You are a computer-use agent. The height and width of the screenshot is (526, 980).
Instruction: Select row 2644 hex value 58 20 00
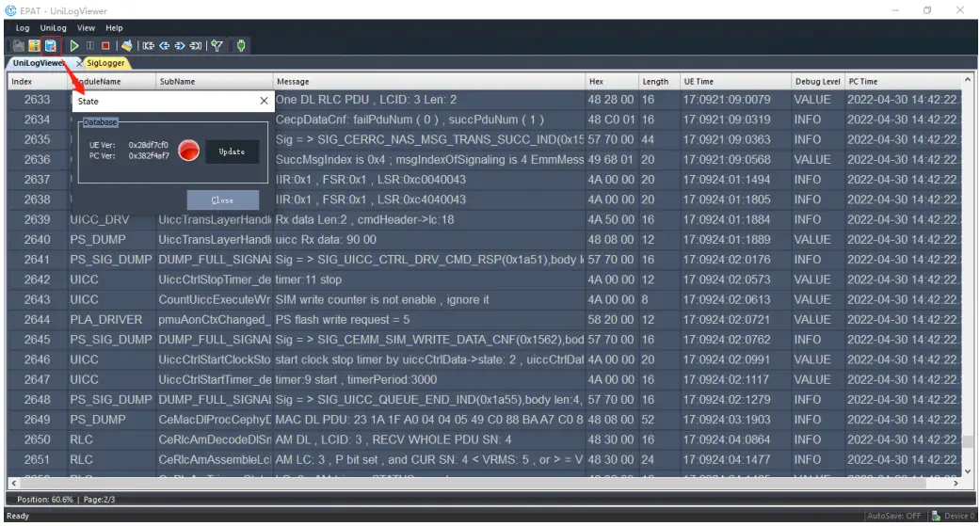(611, 319)
